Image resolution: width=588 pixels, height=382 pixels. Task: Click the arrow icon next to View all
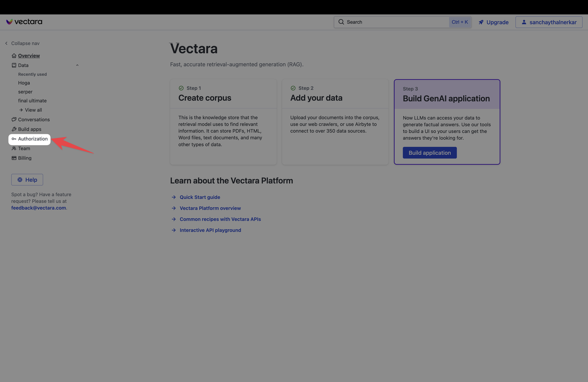(x=21, y=110)
